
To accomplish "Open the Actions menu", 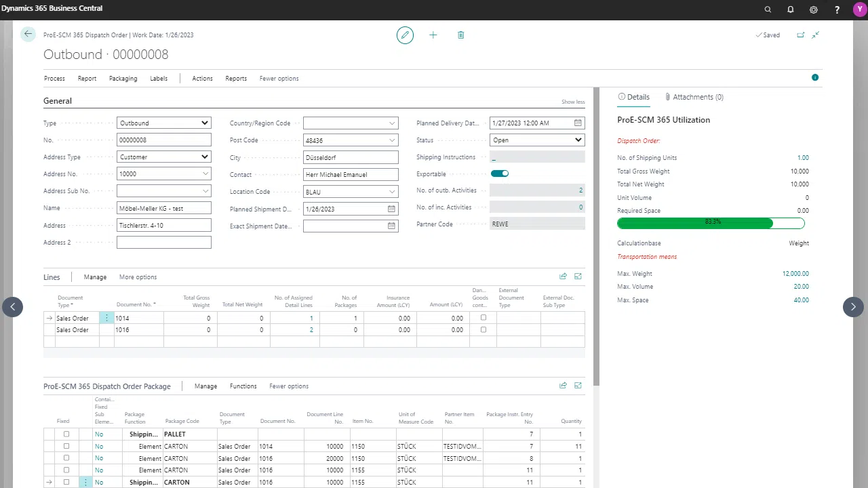I will click(x=202, y=79).
